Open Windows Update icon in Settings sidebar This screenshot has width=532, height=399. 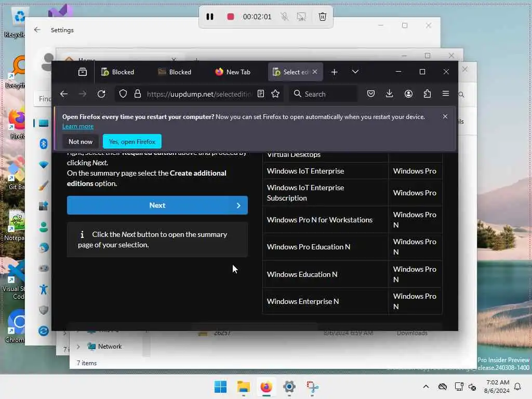44,330
